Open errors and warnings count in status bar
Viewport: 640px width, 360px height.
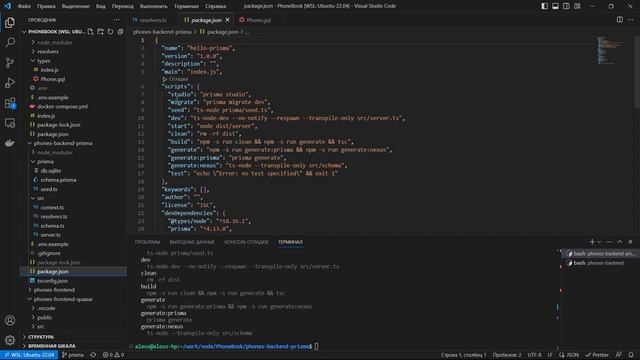pyautogui.click(x=113, y=355)
